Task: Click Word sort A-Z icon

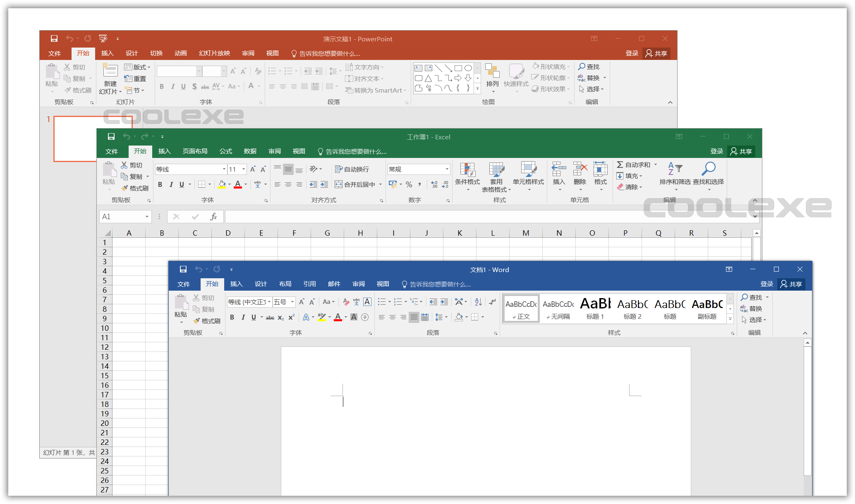Action: pos(479,302)
